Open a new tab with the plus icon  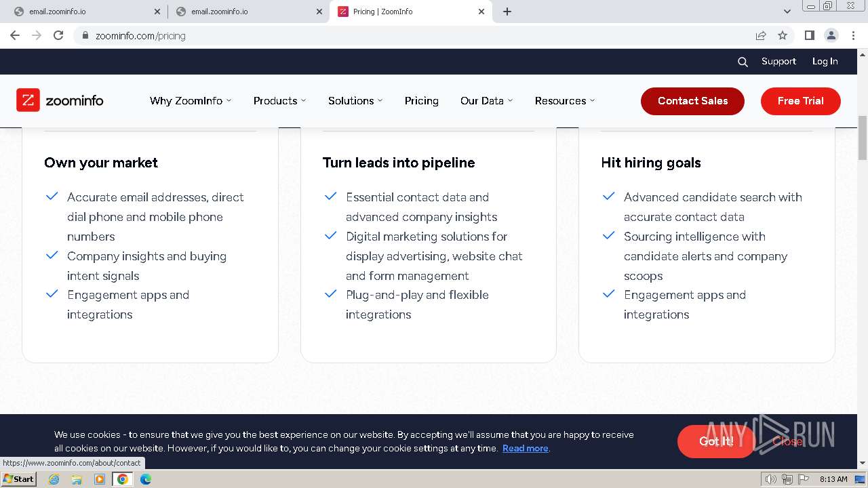[x=507, y=12]
